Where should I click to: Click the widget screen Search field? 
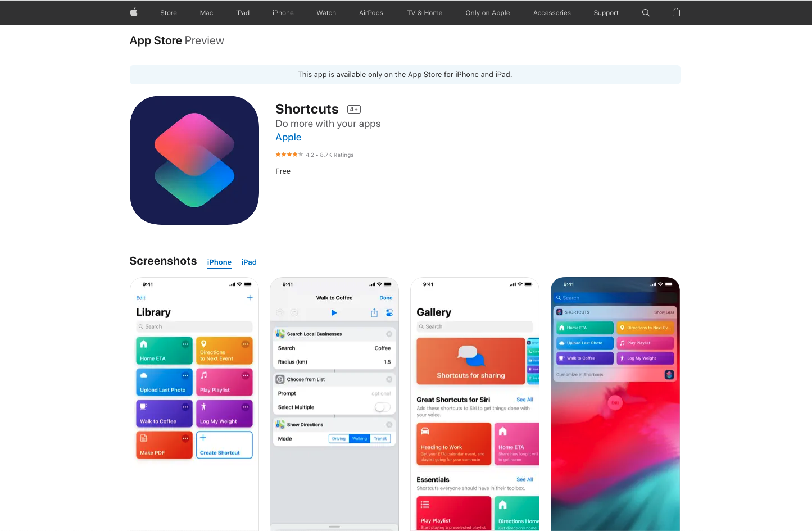tap(615, 298)
